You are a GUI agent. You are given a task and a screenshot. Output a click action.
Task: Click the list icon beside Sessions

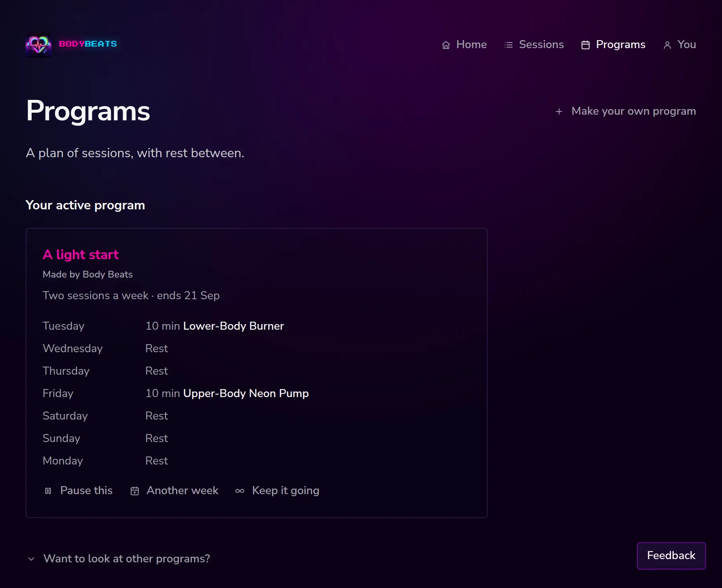click(508, 45)
